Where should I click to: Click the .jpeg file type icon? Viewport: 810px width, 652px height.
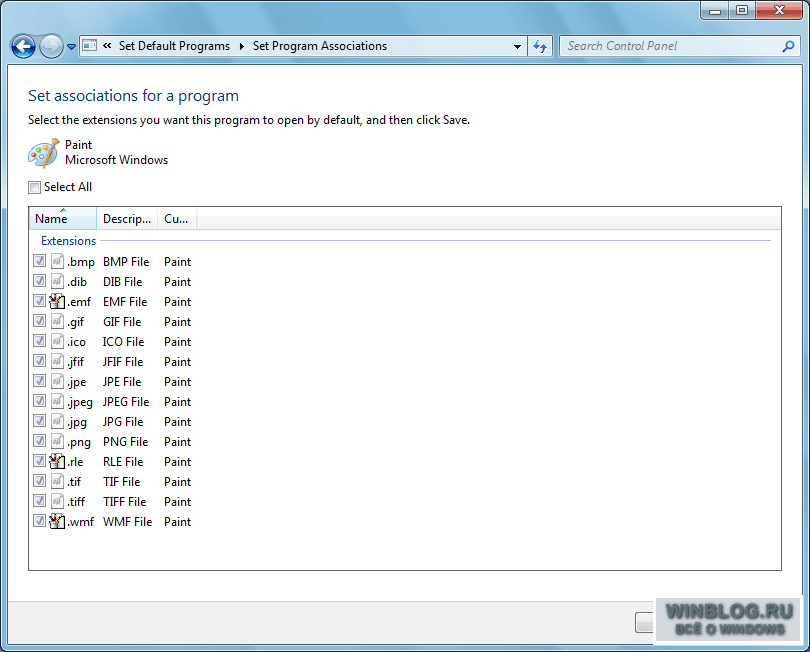click(x=57, y=401)
